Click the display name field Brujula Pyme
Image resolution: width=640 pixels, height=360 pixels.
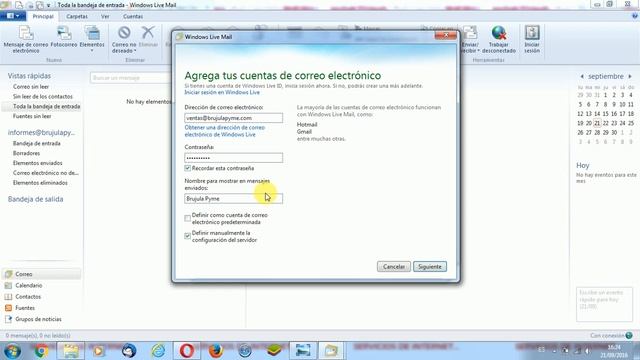click(x=233, y=198)
